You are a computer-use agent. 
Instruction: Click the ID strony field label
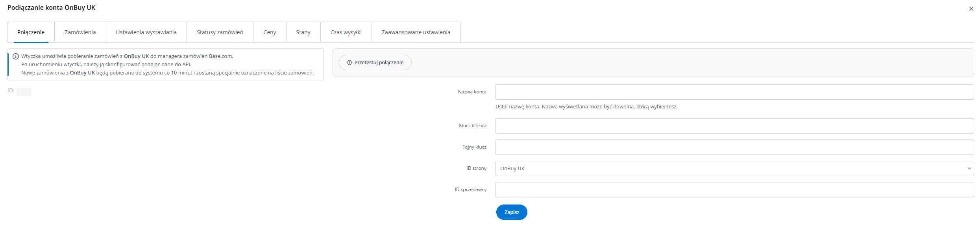coord(476,168)
